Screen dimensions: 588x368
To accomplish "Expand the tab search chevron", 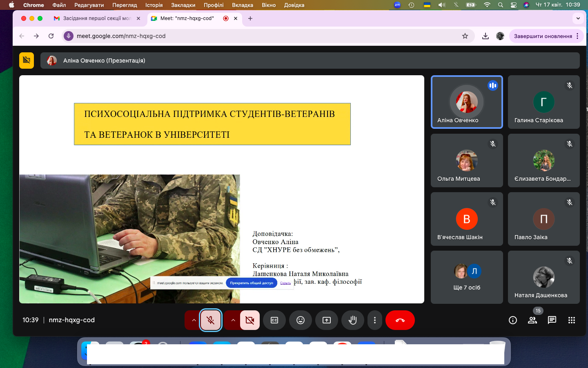I will [578, 18].
